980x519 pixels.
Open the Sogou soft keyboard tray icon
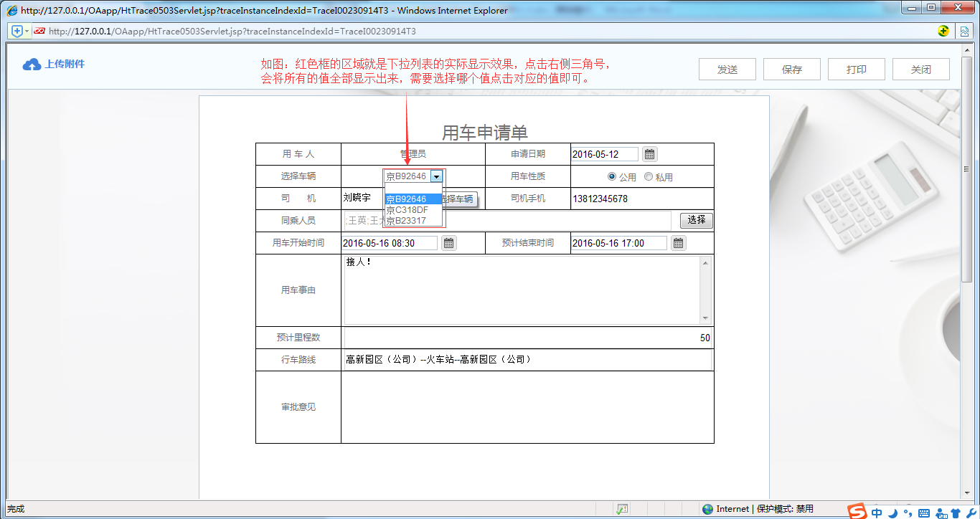[x=924, y=513]
